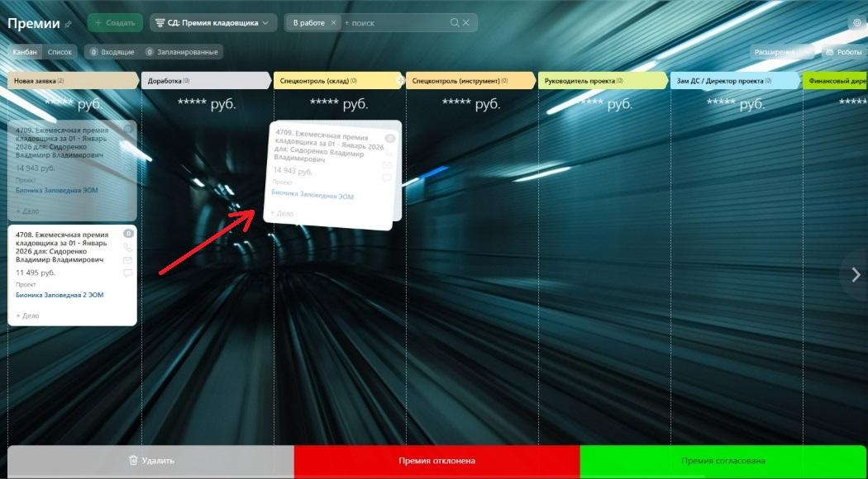
Task: Clear search with the X icon
Action: pos(468,23)
